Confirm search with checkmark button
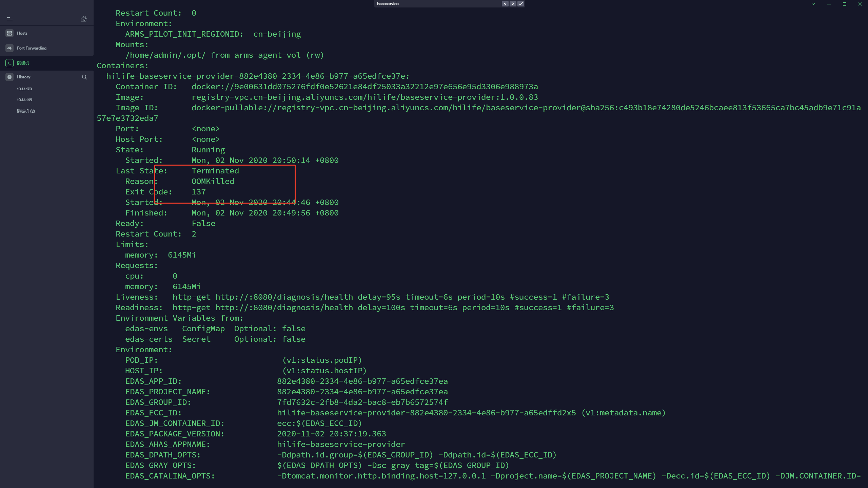The width and height of the screenshot is (868, 488). pos(521,4)
